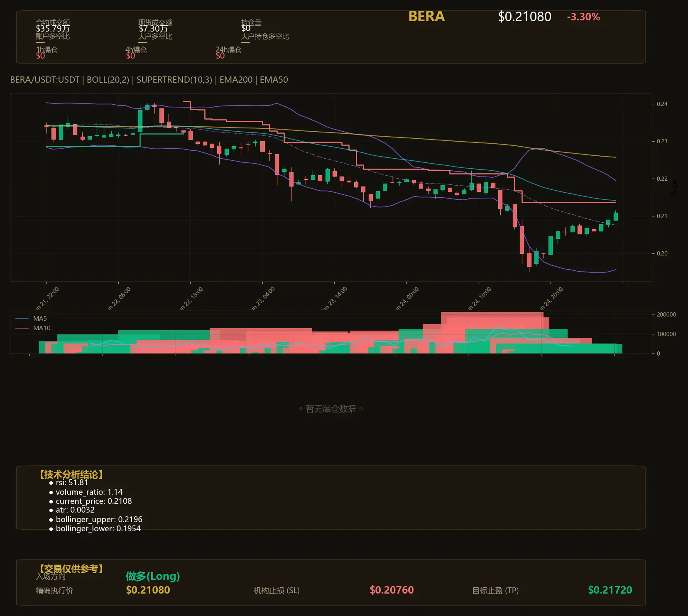Click the MA10 legend entry

click(x=33, y=328)
